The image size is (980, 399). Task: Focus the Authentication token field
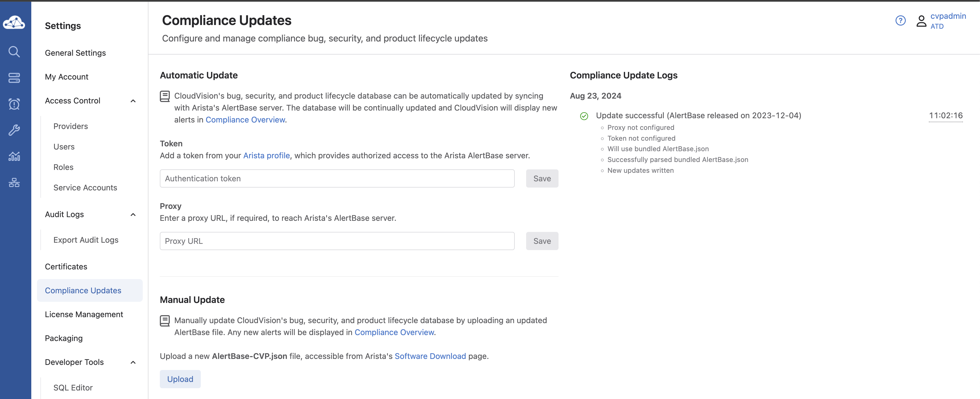337,178
